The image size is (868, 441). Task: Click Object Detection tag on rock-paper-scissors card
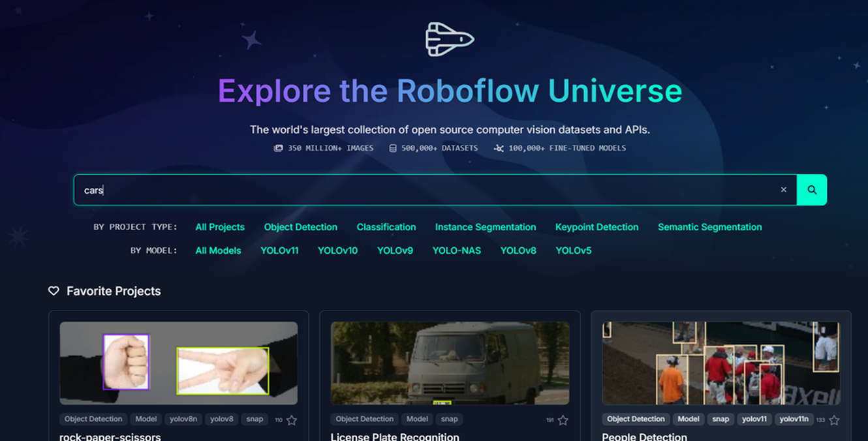click(x=93, y=419)
